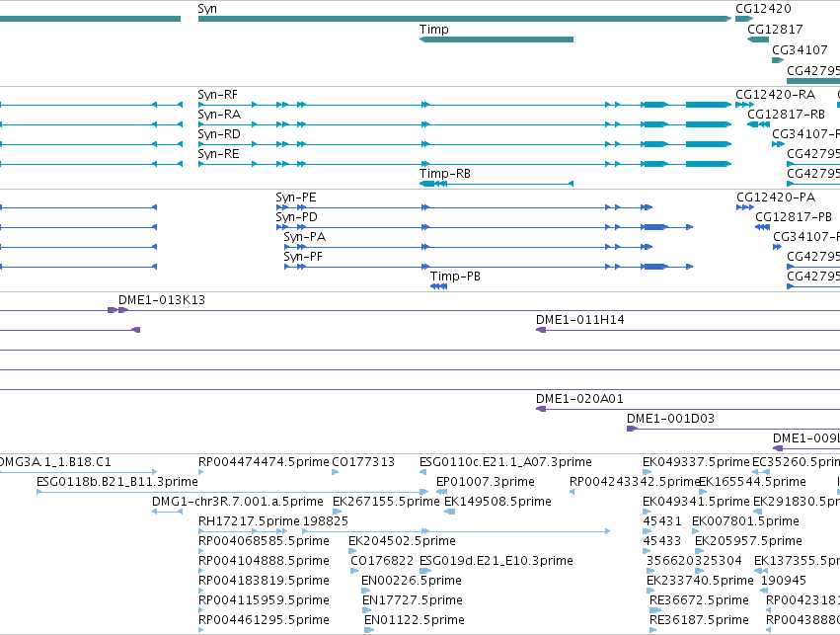Select the Syn-RD transcript label

point(218,134)
